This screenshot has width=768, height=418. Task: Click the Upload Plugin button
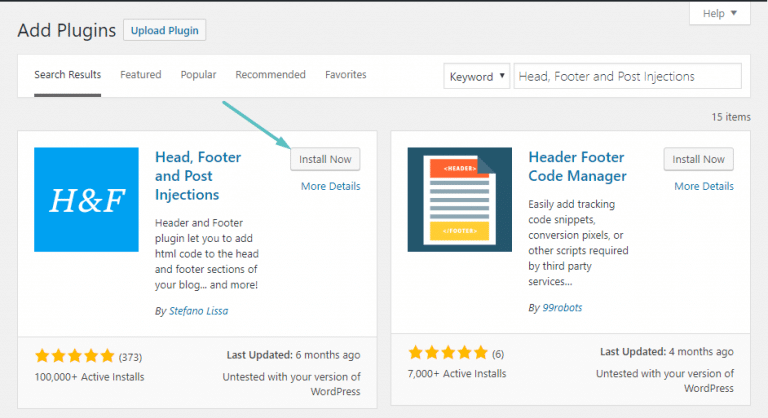point(165,31)
